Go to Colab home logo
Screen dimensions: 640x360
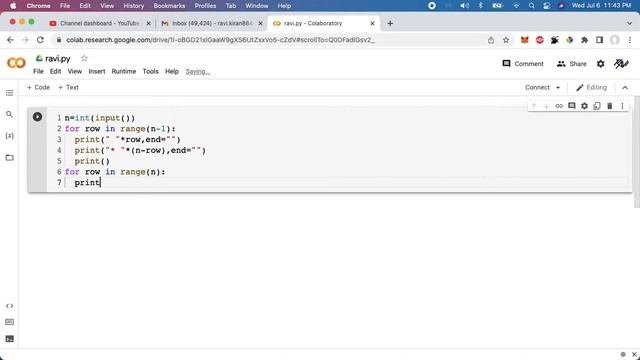[16, 63]
